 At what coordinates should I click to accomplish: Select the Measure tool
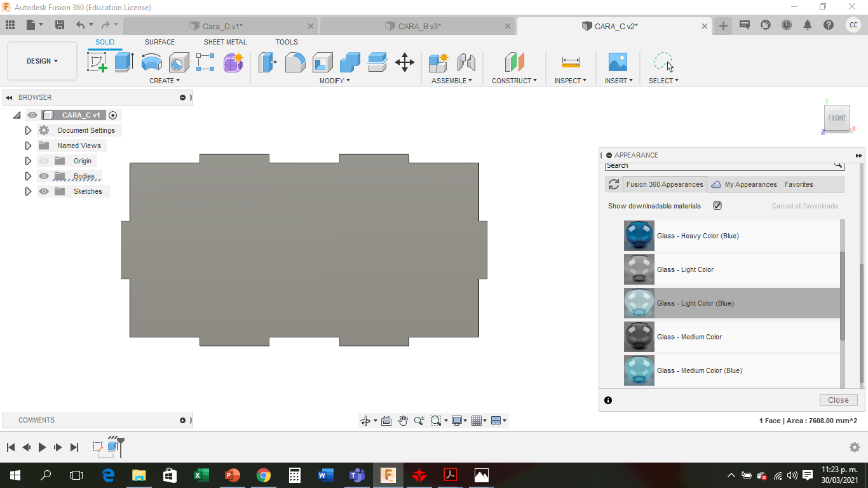click(571, 62)
